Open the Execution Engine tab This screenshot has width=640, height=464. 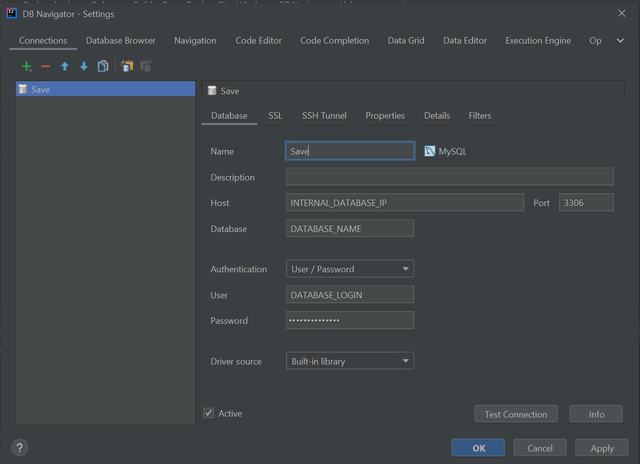pos(538,40)
